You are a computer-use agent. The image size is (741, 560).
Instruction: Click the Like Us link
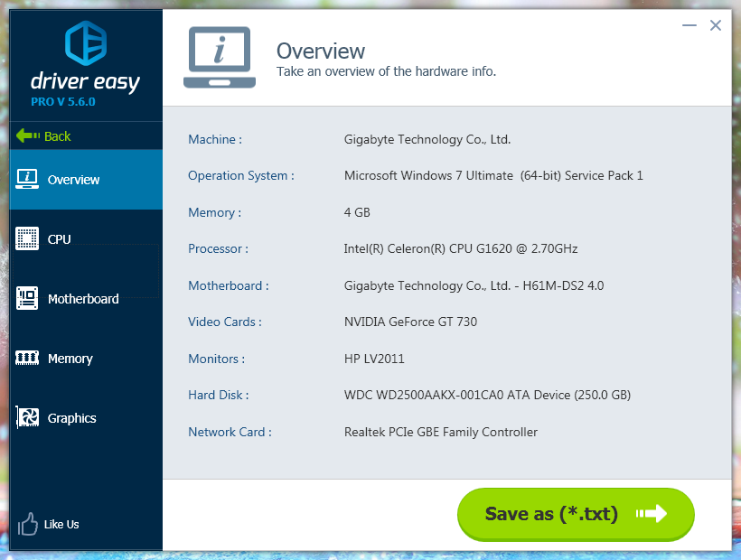61,524
